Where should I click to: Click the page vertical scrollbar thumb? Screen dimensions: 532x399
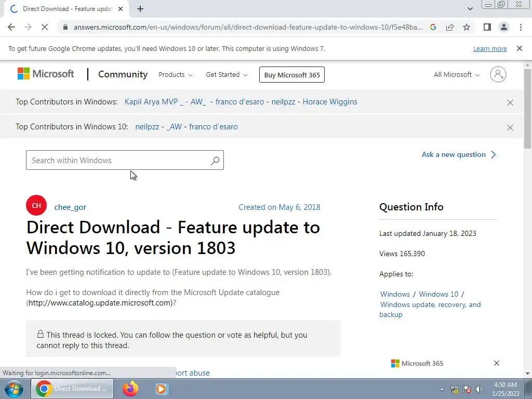pos(527,109)
